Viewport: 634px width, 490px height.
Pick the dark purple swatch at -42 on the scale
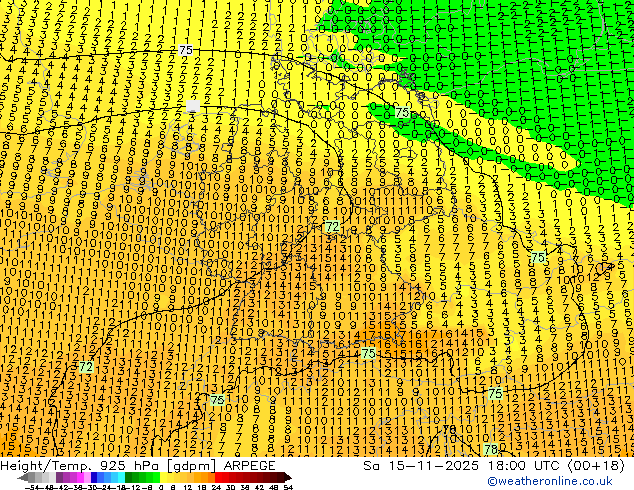[59, 477]
